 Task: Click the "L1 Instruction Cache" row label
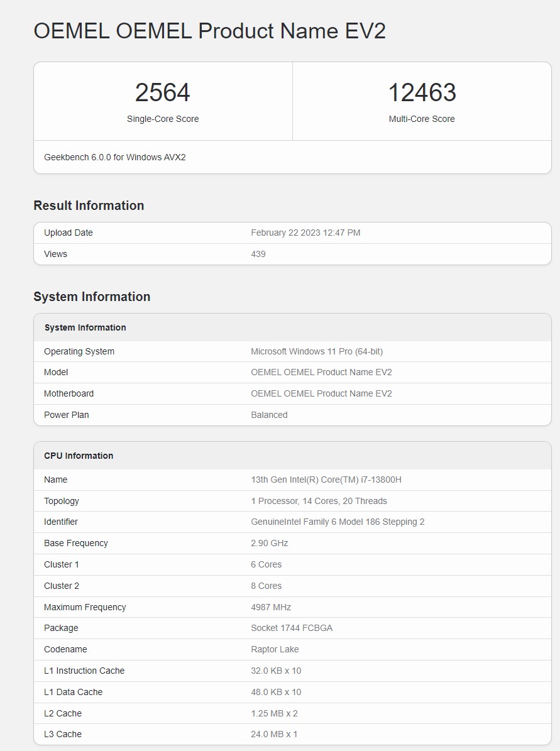(x=84, y=671)
